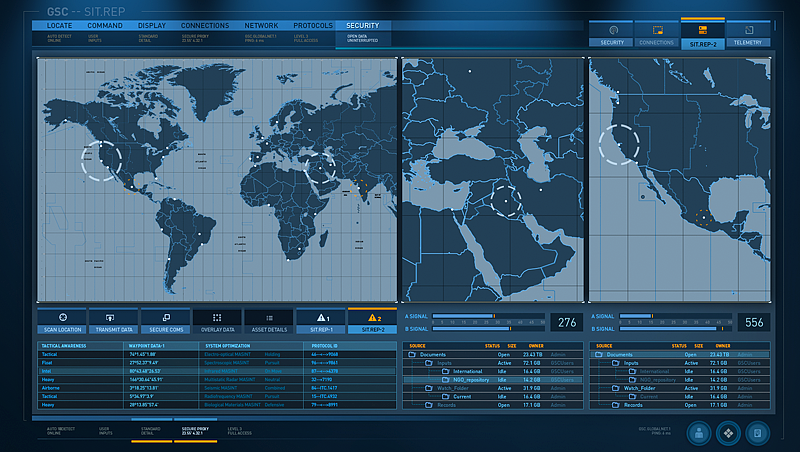Viewport: 800px width, 452px height.
Task: Click the user profile round icon
Action: tap(699, 433)
